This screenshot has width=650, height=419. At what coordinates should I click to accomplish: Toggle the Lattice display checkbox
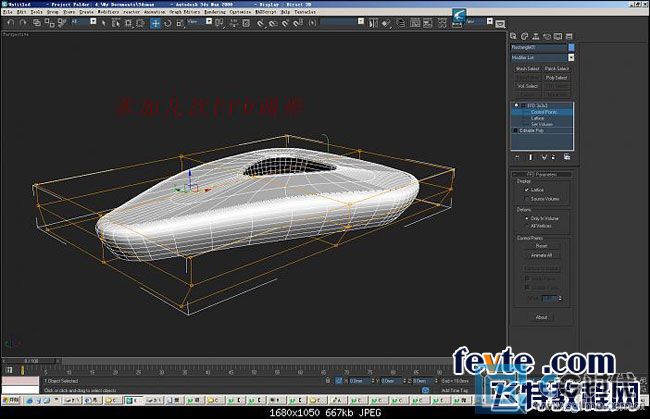tap(527, 190)
